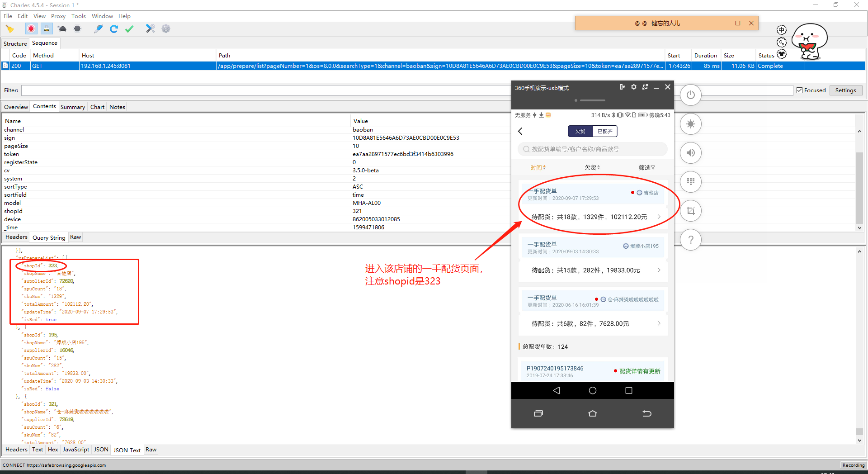This screenshot has width=868, height=474.
Task: Select the 已配齐 toggle in phone app
Action: pyautogui.click(x=605, y=131)
